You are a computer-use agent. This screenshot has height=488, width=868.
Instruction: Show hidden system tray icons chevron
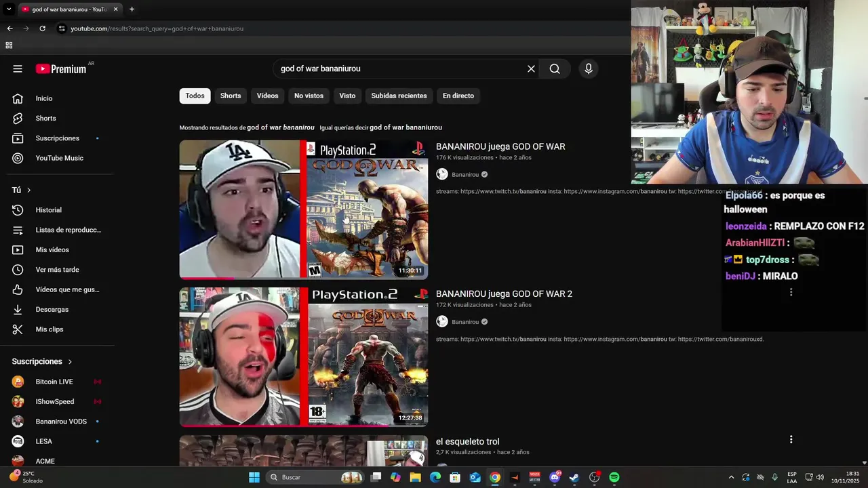coord(731,477)
